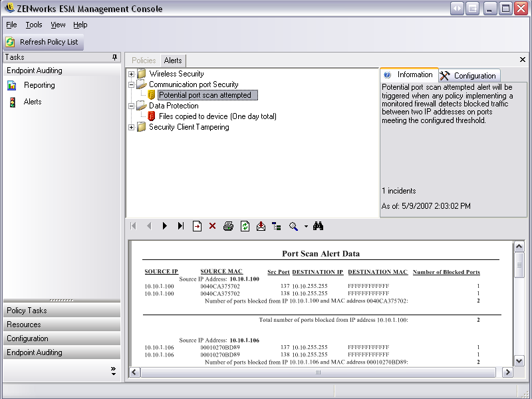Click the Endpoint Auditing heading at top

coord(35,70)
